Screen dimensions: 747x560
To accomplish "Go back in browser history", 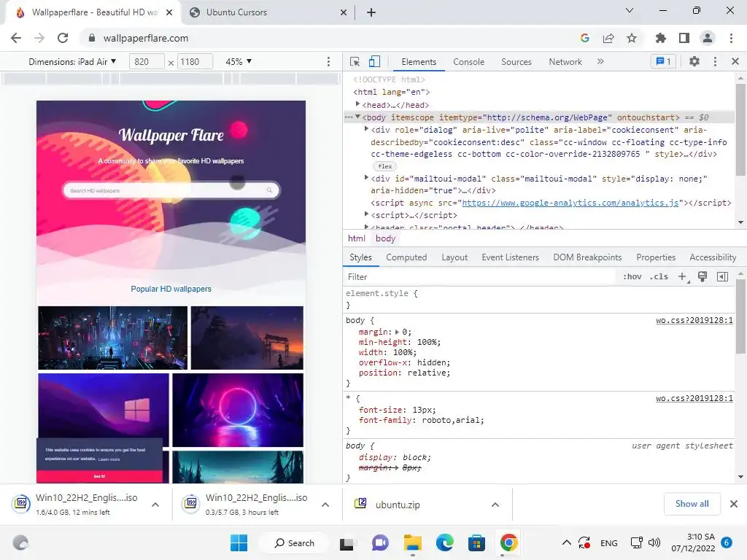I will 16,38.
